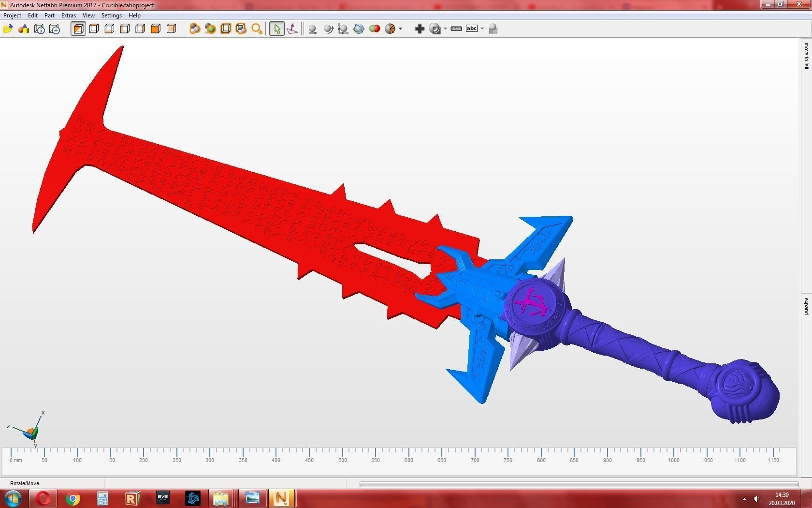
Task: Click the move part icon
Action: point(313,29)
